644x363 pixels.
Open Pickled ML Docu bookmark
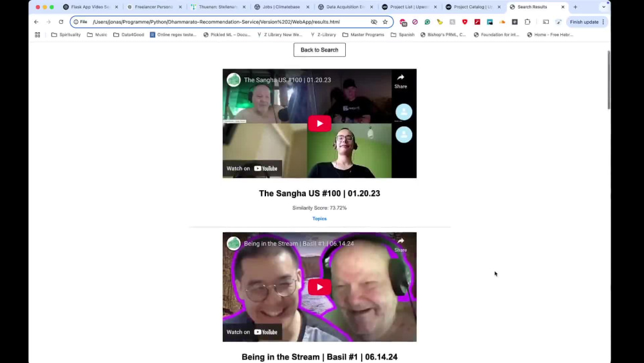(x=227, y=35)
